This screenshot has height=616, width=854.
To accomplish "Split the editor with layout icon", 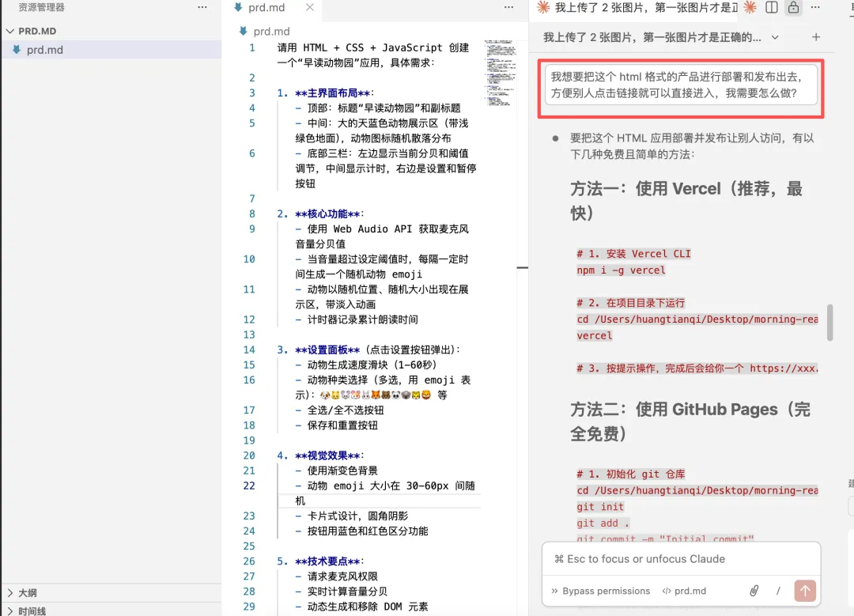I will [x=771, y=7].
